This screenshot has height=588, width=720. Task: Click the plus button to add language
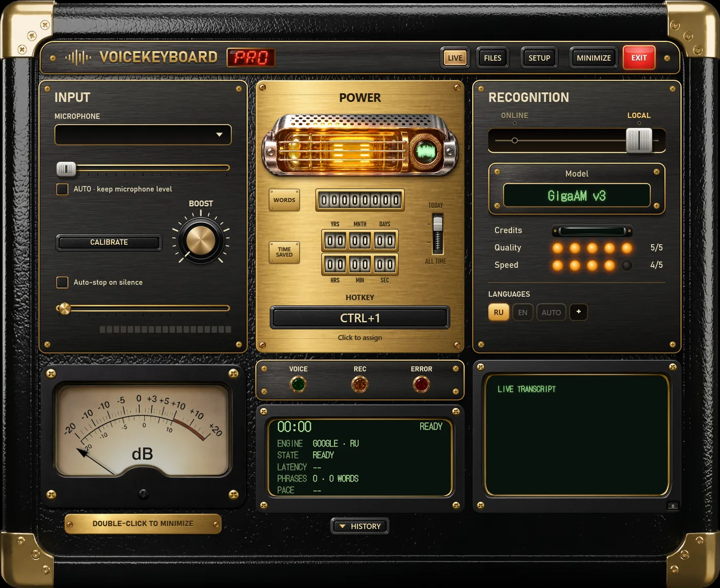click(579, 312)
